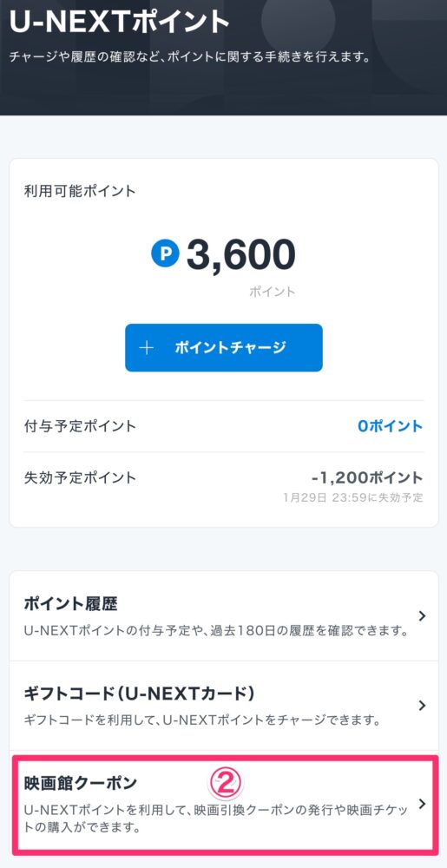Click the 失効予定ポイント row label
The width and height of the screenshot is (447, 868).
(80, 477)
